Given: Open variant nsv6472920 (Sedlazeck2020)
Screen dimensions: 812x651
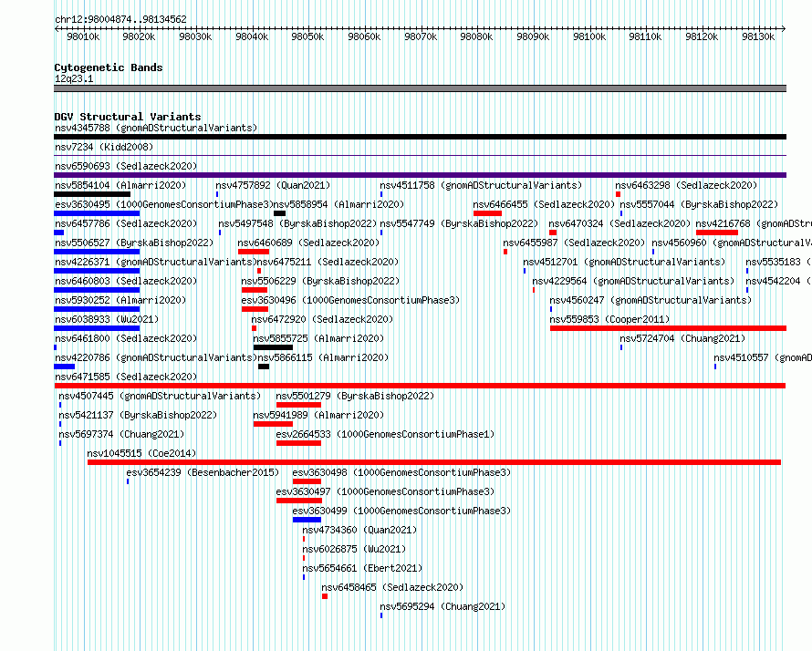Looking at the screenshot, I should pos(322,319).
